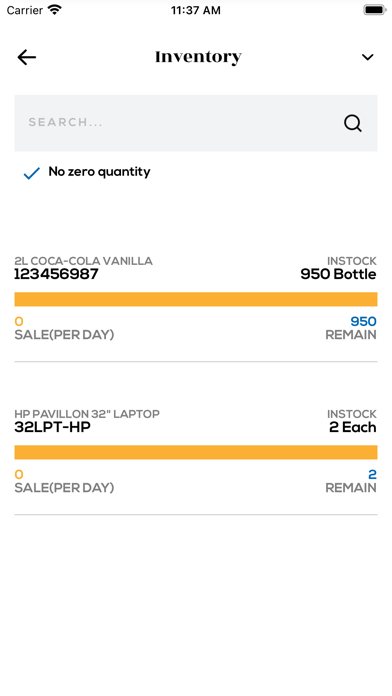The image size is (392, 696).
Task: Tap the 950 Bottle instock value
Action: pos(338,274)
